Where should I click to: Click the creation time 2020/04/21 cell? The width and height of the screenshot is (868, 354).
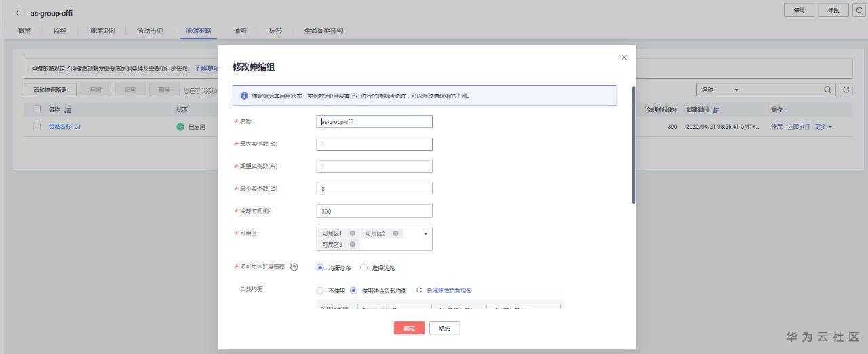(x=723, y=127)
